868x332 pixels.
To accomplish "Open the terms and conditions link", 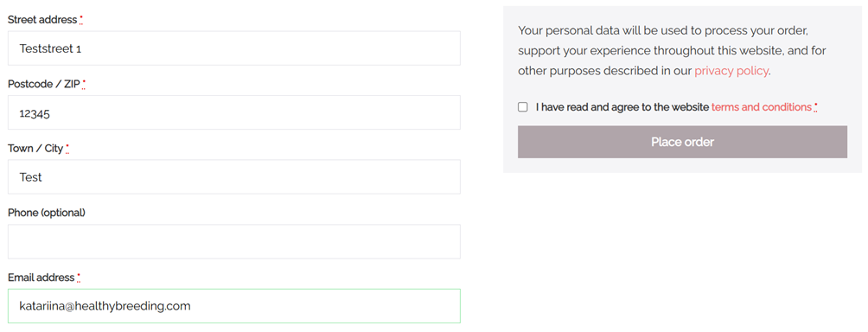I will point(761,107).
